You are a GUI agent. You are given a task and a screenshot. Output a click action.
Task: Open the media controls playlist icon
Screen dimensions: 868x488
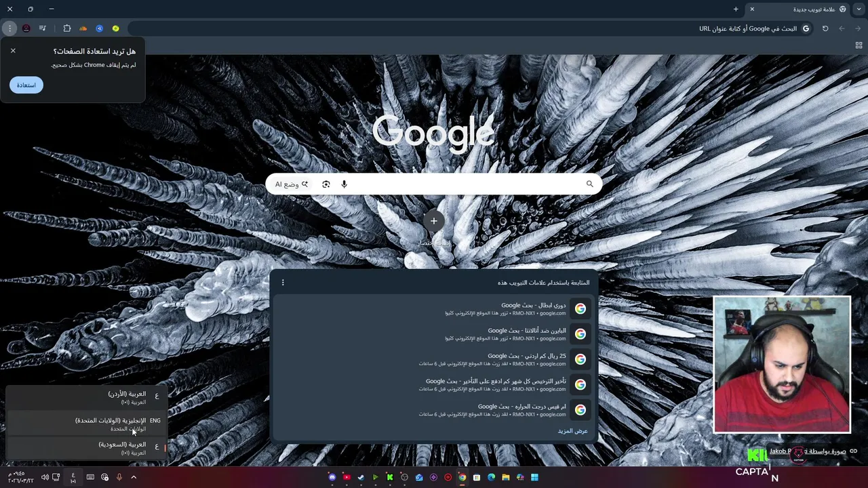[43, 28]
